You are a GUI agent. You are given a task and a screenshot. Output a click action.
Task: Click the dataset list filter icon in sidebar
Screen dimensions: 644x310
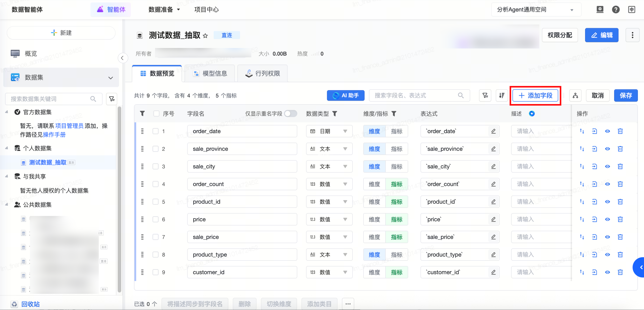pyautogui.click(x=112, y=99)
